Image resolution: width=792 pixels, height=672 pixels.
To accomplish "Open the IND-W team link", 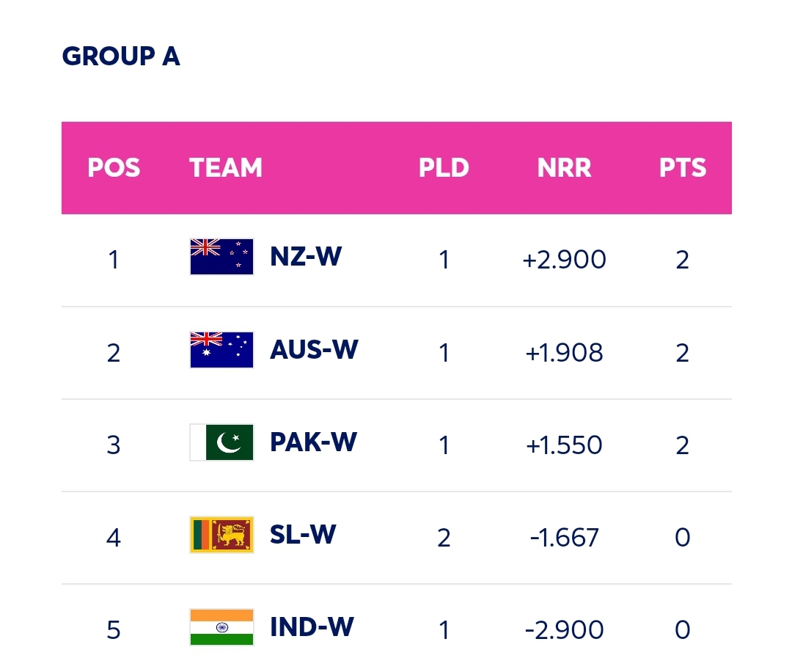I will [x=312, y=627].
